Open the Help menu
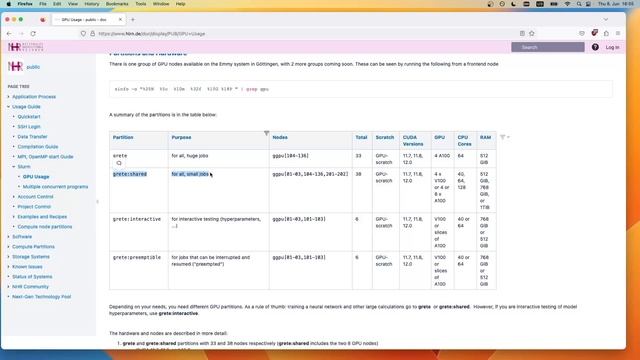640x360 pixels. pyautogui.click(x=180, y=4)
